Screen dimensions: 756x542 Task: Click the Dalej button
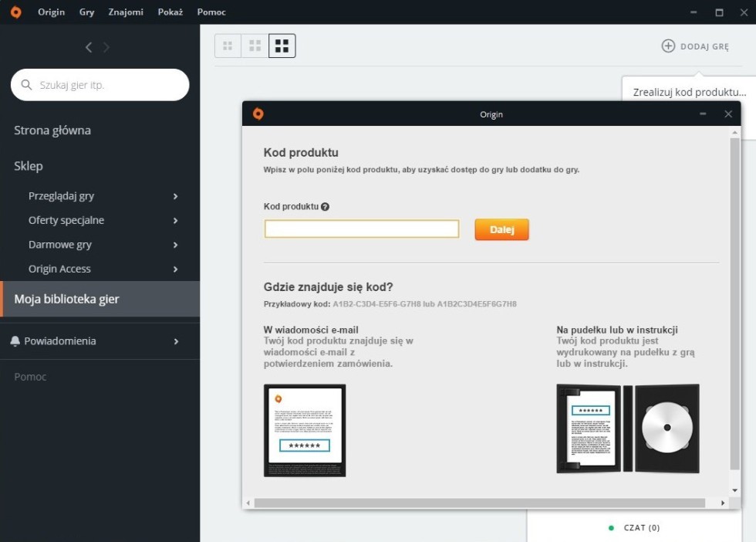(x=502, y=230)
